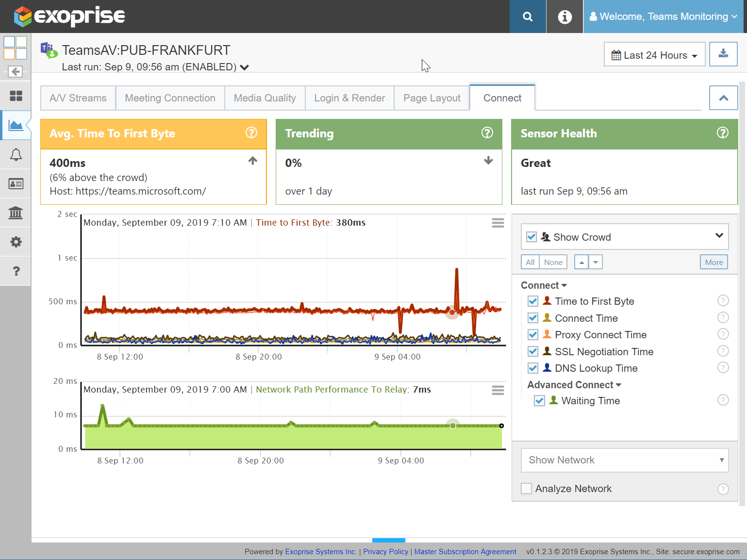Click the info icon in the header
The width and height of the screenshot is (747, 560).
[x=564, y=16]
